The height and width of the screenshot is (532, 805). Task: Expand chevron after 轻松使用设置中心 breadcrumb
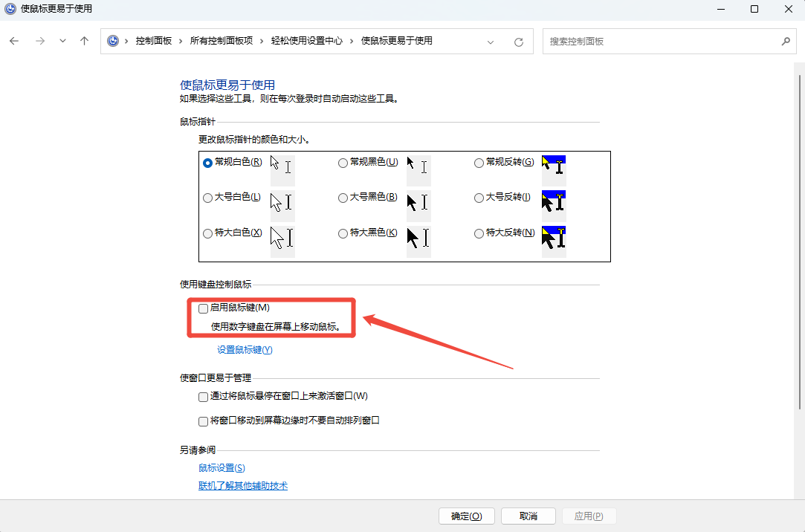click(x=352, y=42)
